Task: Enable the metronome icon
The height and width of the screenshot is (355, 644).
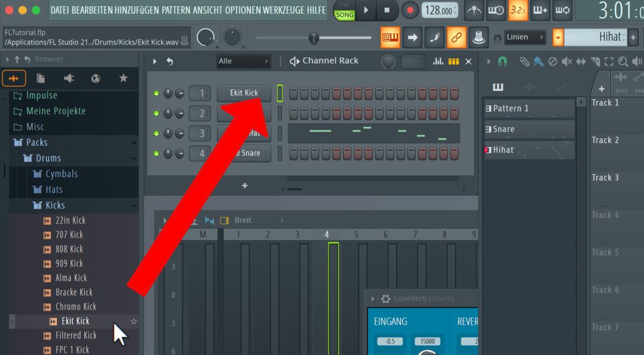Action: tap(474, 10)
